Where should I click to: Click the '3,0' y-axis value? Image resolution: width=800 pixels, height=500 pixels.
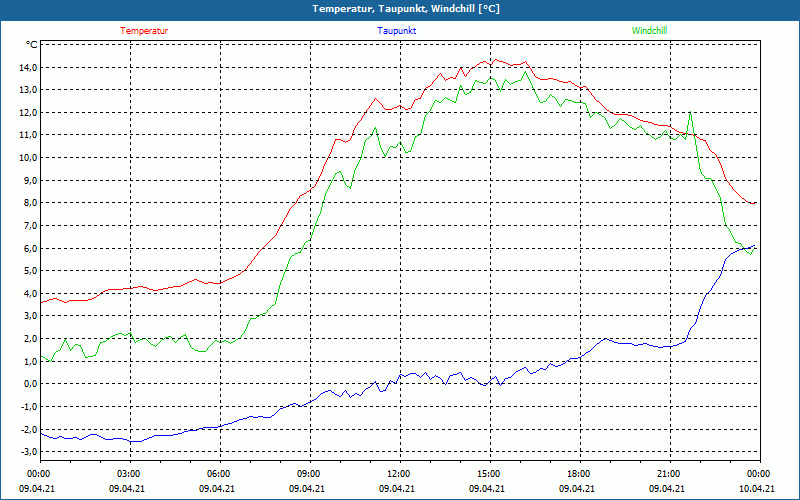point(30,316)
